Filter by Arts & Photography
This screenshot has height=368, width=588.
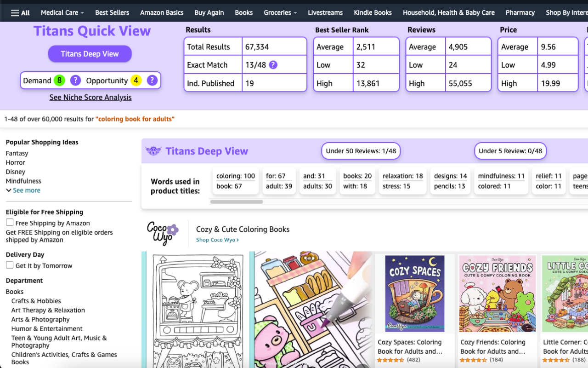40,319
